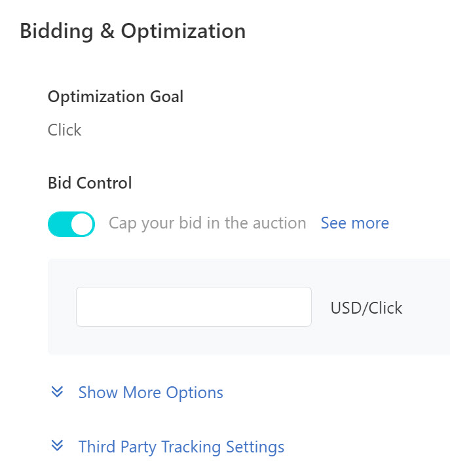450x476 pixels.
Task: Click the double-chevron icon beside Third Party Tracking Settings
Action: (57, 446)
